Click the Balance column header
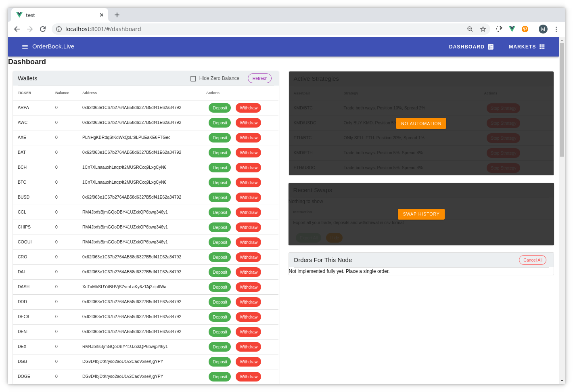This screenshot has height=392, width=573. coord(62,93)
